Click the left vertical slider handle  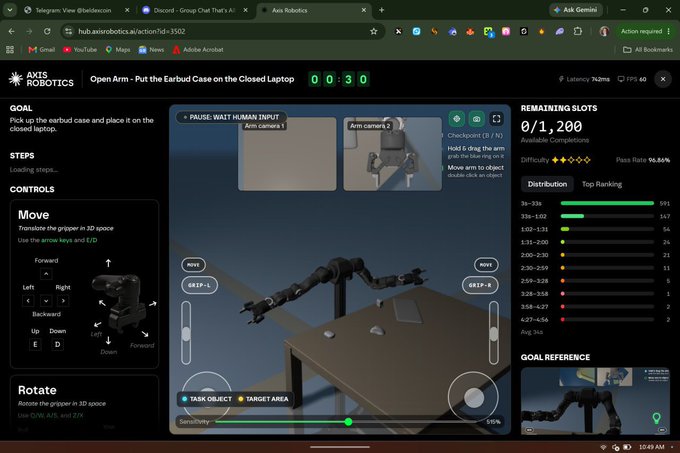point(186,334)
